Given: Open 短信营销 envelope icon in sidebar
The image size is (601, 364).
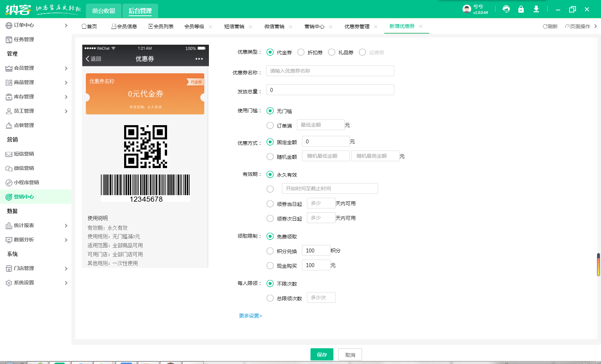Looking at the screenshot, I should click(9, 154).
